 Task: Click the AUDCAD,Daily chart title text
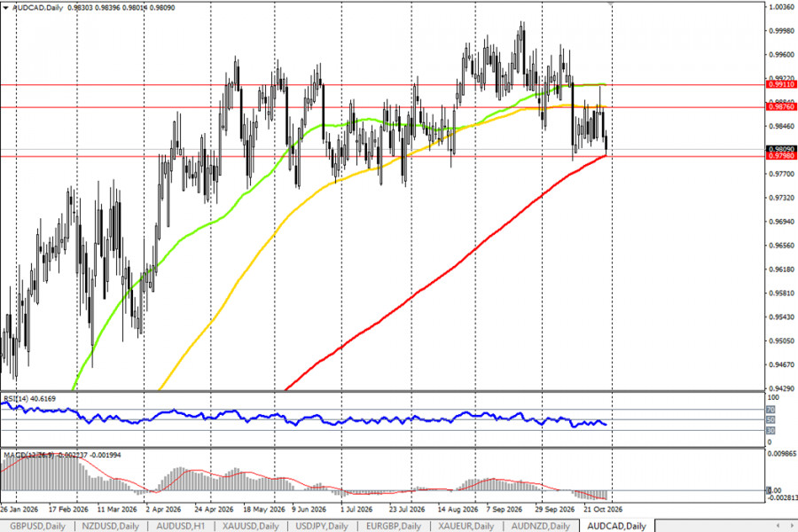(x=37, y=8)
